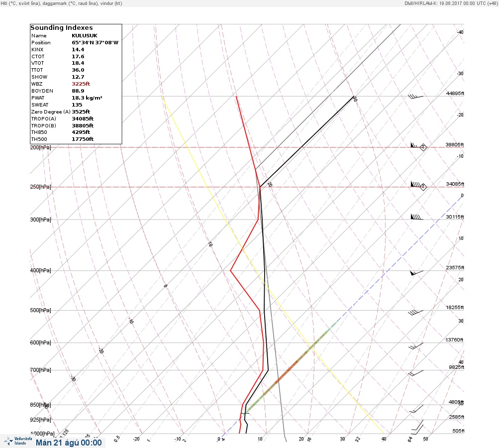Click the 505ft height label

pyautogui.click(x=458, y=431)
